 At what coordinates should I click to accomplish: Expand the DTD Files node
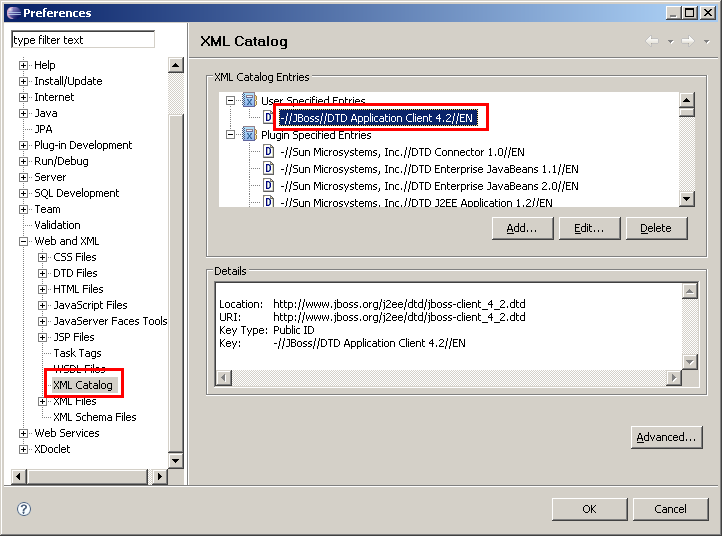42,274
